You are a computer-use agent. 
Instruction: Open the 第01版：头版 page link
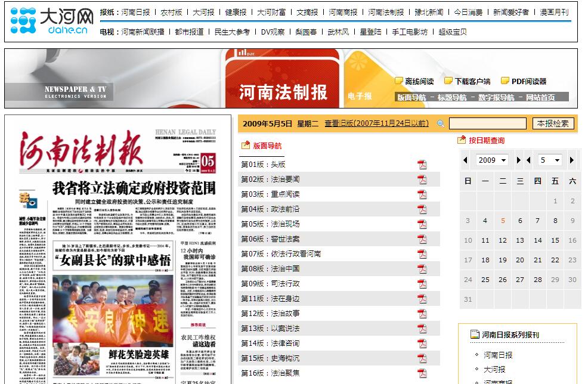coord(263,164)
